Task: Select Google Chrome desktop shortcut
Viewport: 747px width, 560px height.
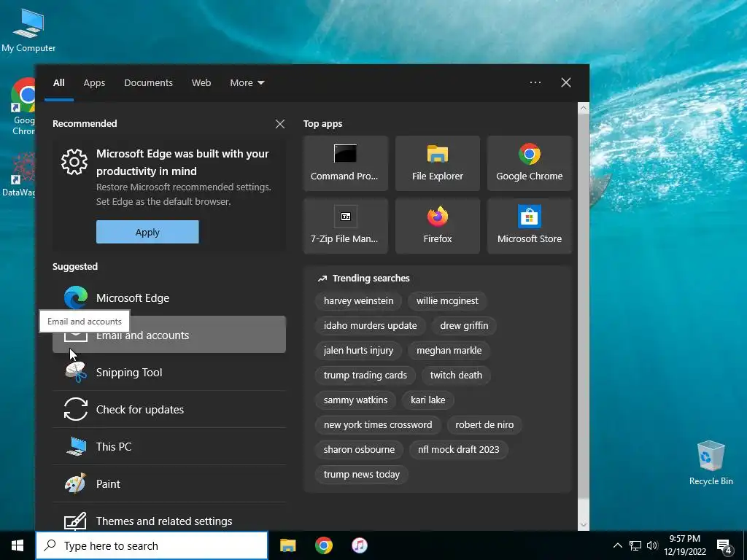Action: [23, 106]
